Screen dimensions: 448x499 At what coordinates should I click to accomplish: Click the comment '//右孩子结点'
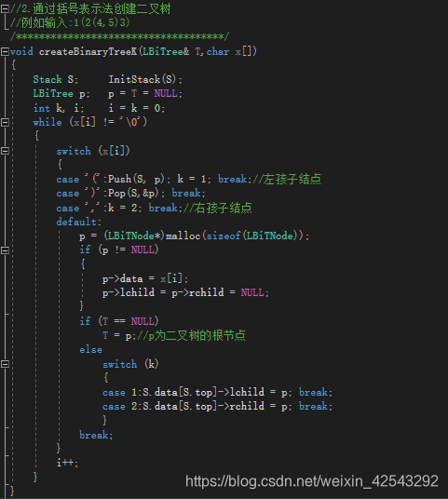point(217,208)
